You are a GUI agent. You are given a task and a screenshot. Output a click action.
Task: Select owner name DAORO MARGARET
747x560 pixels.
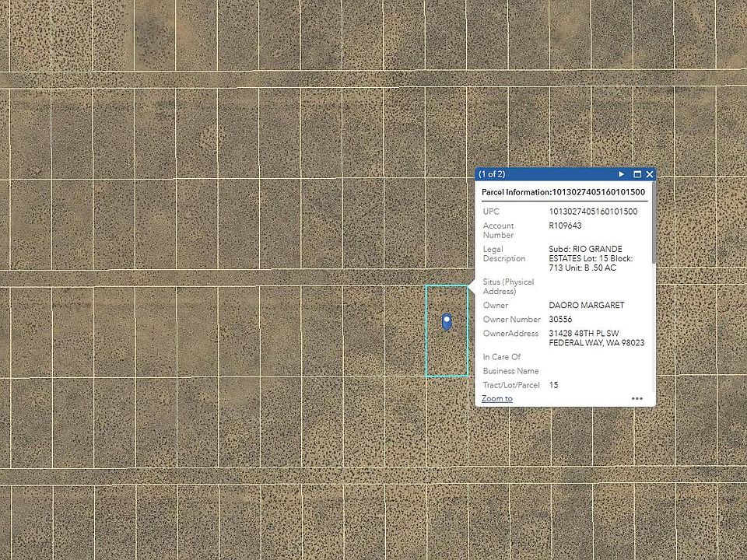click(x=587, y=305)
